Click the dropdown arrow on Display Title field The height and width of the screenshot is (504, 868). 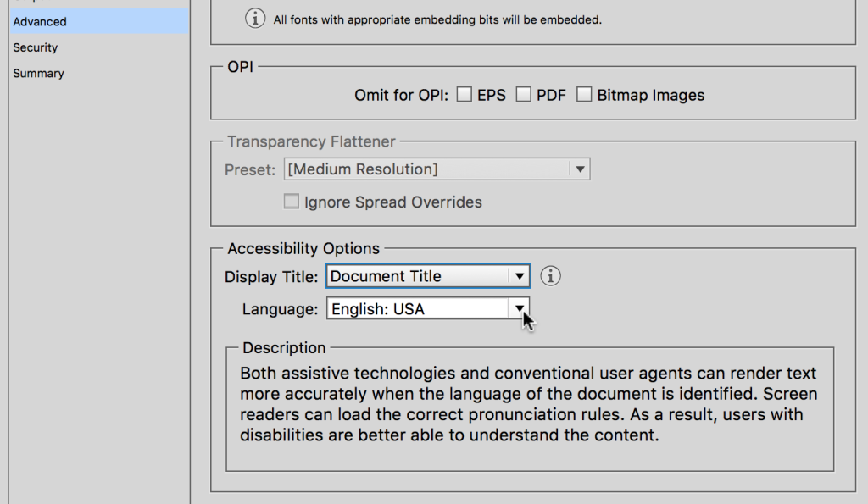tap(520, 275)
